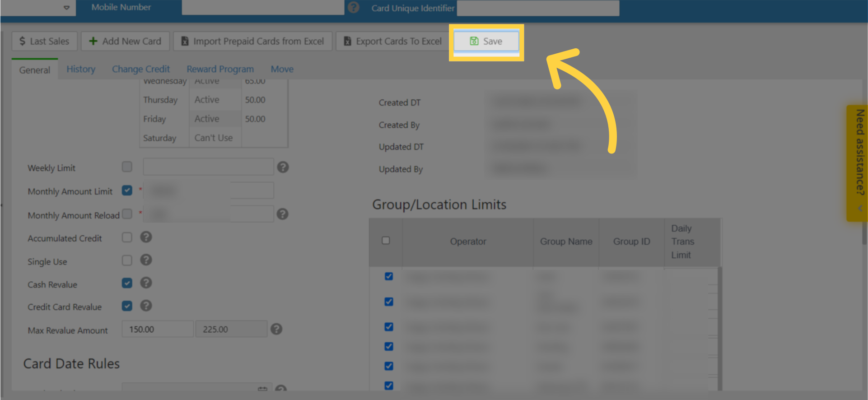Sort by Group Name column header
The width and height of the screenshot is (868, 400).
click(566, 242)
